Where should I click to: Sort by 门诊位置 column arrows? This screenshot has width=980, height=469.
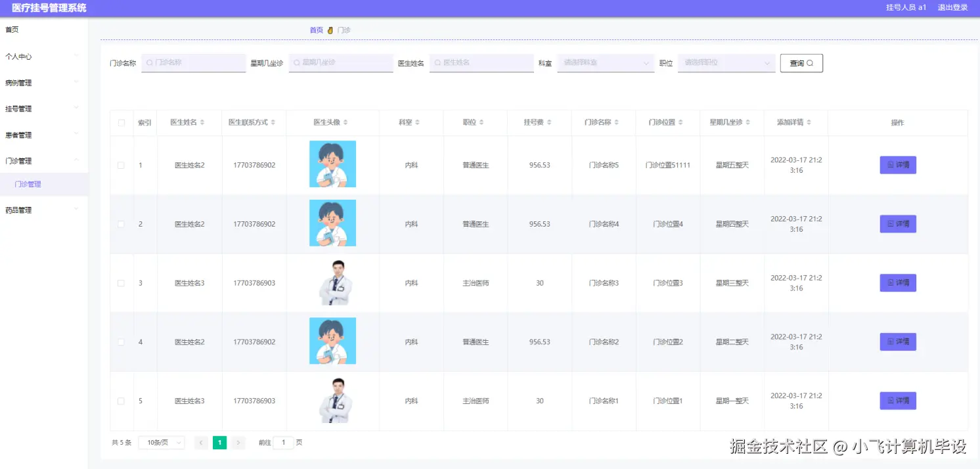(680, 123)
